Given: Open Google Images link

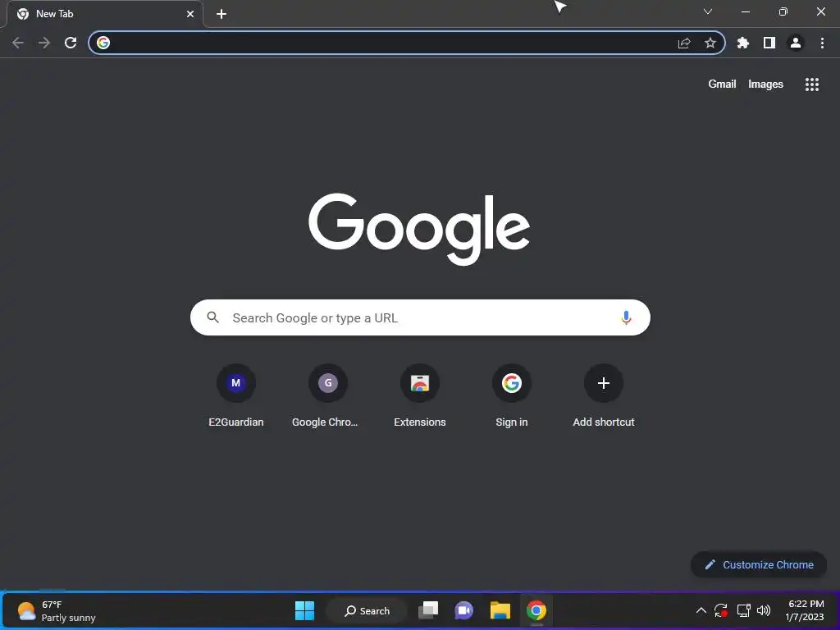Looking at the screenshot, I should click(x=765, y=84).
